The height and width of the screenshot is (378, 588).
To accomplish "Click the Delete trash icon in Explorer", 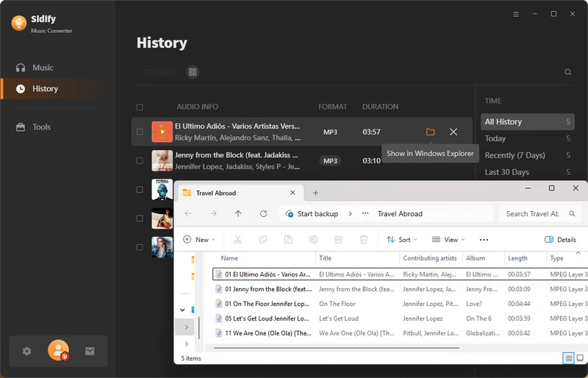I will (x=364, y=240).
